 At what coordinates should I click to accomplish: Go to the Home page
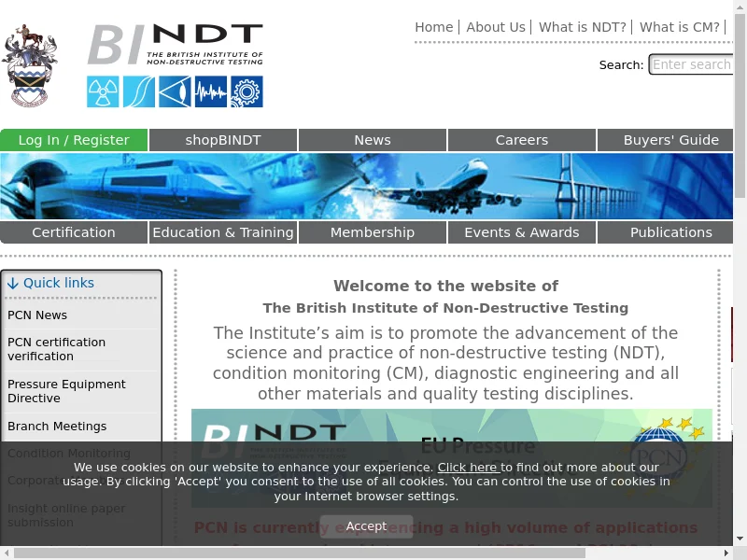[434, 27]
